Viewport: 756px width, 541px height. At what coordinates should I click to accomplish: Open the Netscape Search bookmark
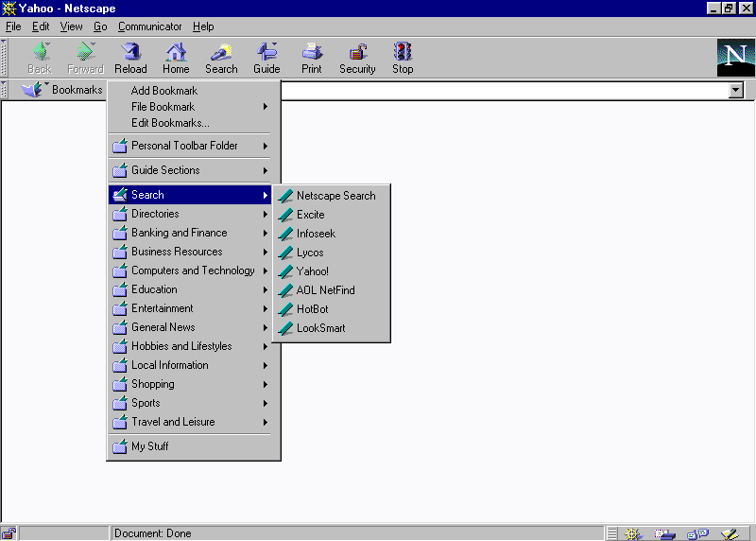click(332, 196)
